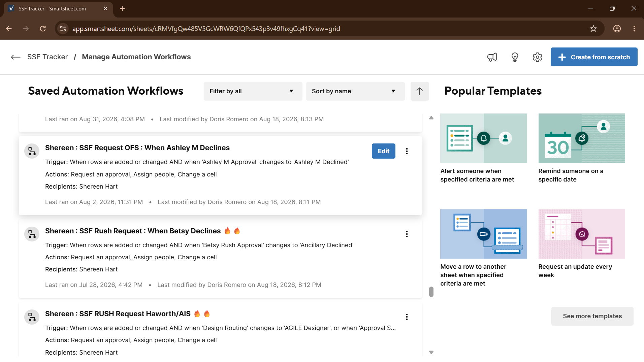The width and height of the screenshot is (644, 362).
Task: Edit the Ashley M Declines workflow
Action: [383, 151]
